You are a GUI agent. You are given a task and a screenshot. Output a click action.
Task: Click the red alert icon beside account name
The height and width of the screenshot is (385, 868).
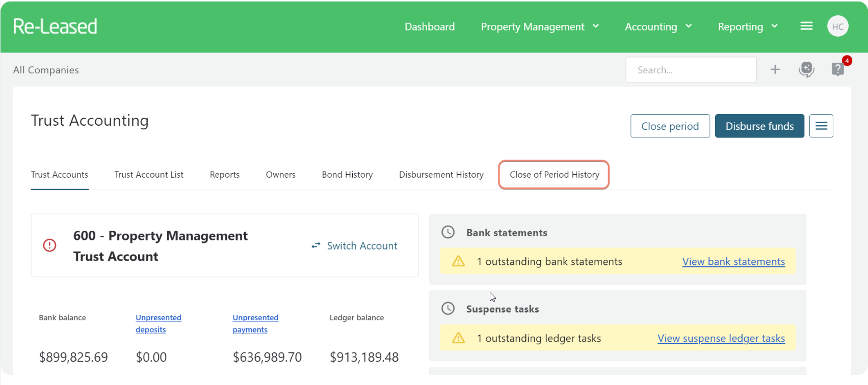(49, 245)
